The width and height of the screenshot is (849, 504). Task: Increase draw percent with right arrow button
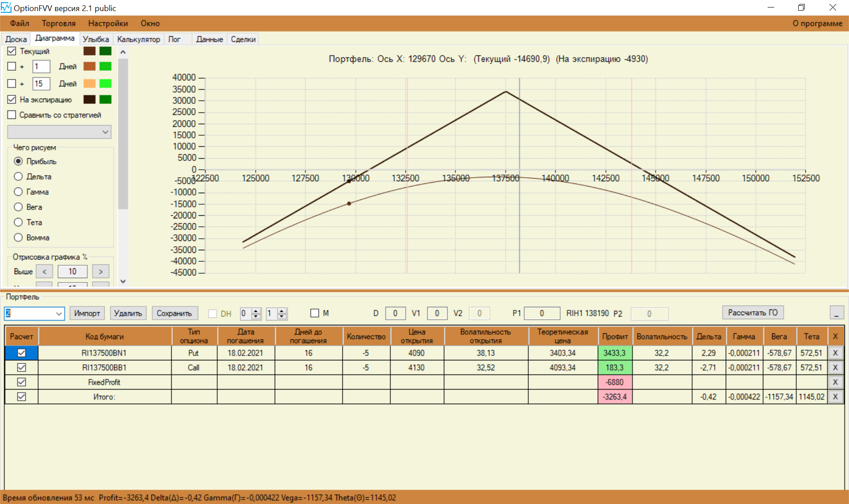(101, 271)
